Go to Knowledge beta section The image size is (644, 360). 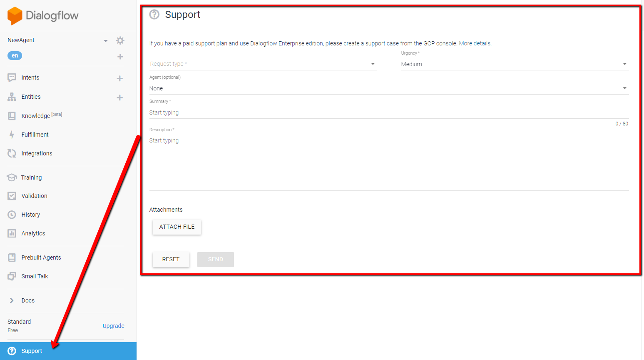[42, 115]
